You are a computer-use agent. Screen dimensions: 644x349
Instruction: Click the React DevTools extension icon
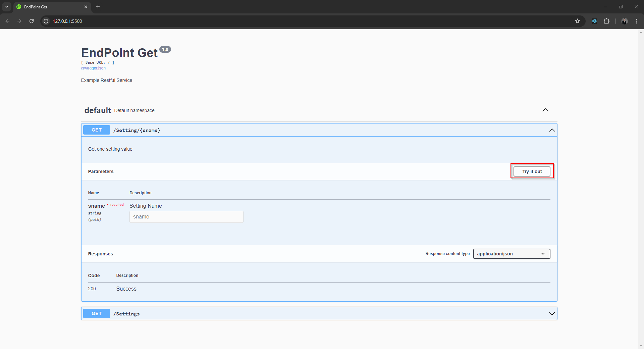pyautogui.click(x=594, y=21)
